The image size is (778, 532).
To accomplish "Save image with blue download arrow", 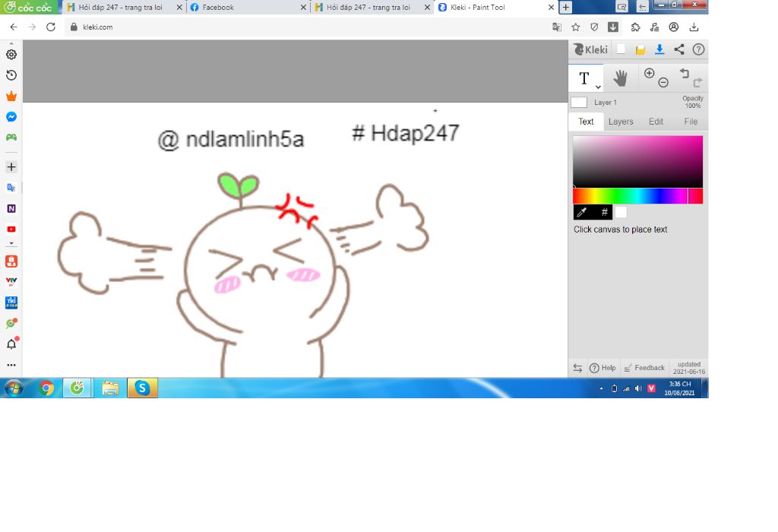I will 659,49.
